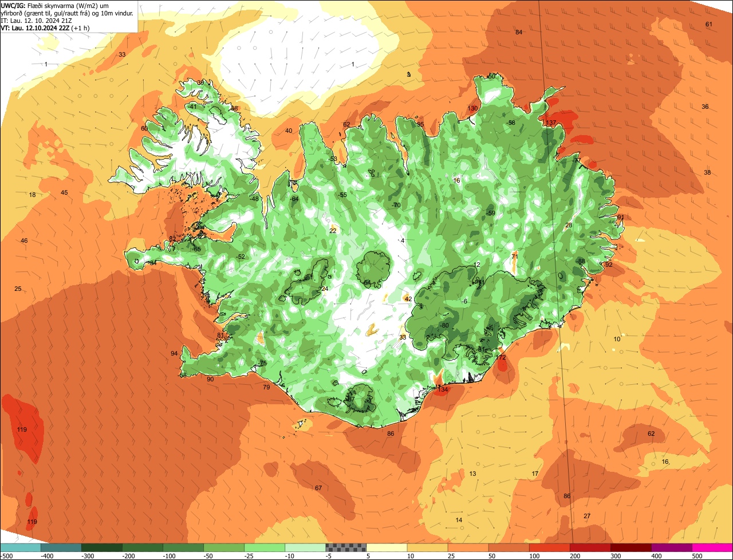Click the legend label 200

click(x=574, y=555)
